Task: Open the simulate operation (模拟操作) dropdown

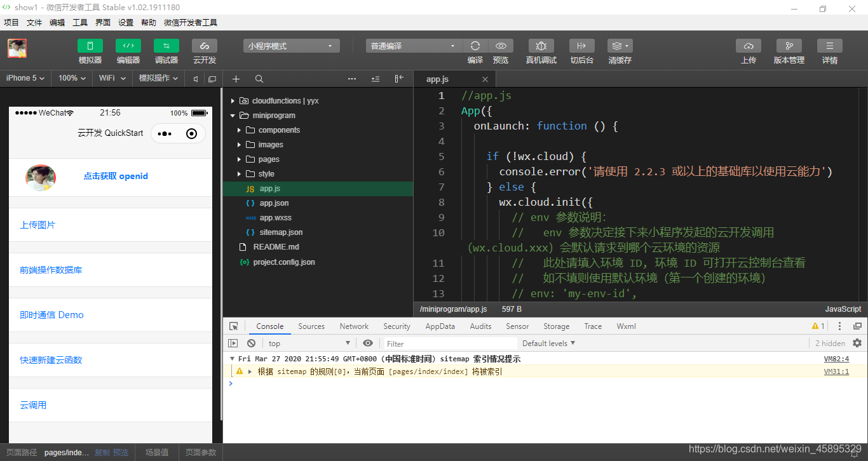Action: click(x=158, y=78)
